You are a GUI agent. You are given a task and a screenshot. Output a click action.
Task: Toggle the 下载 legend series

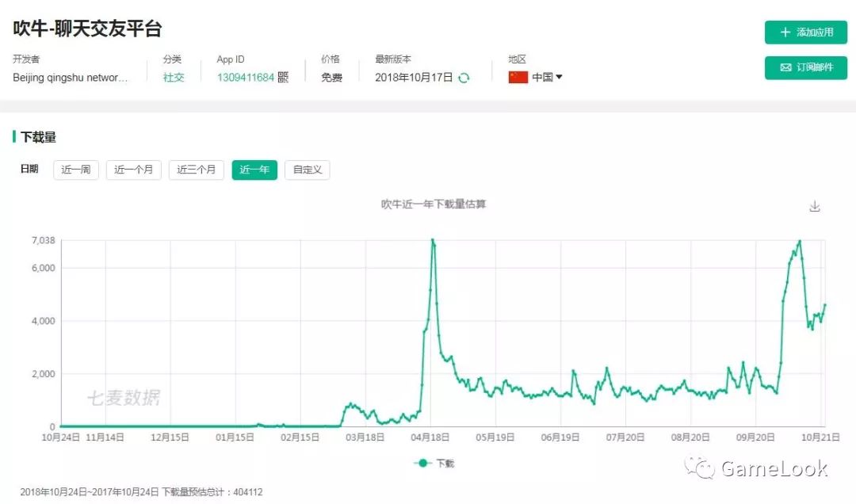[434, 463]
